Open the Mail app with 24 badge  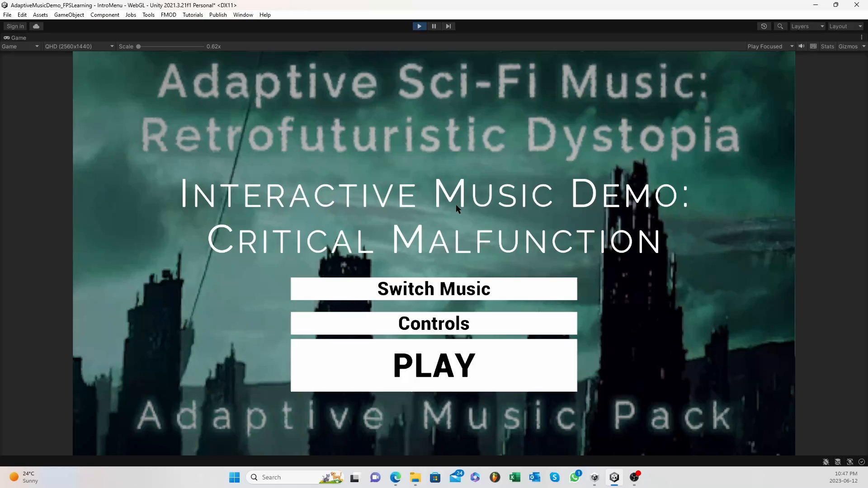pyautogui.click(x=456, y=477)
